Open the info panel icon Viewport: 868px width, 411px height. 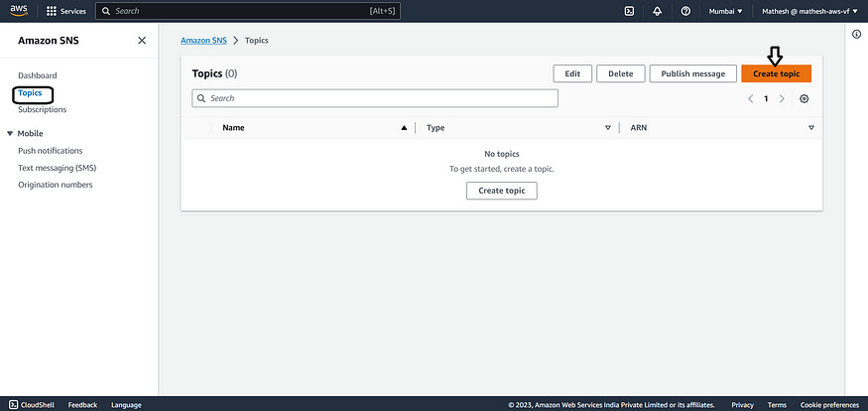(856, 35)
